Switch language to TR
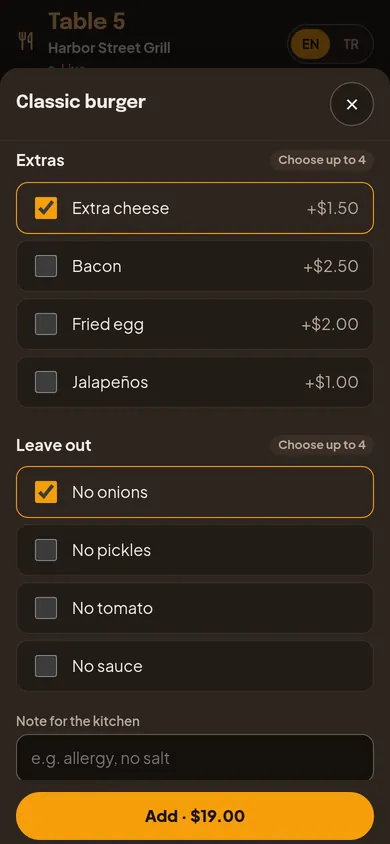 click(351, 44)
